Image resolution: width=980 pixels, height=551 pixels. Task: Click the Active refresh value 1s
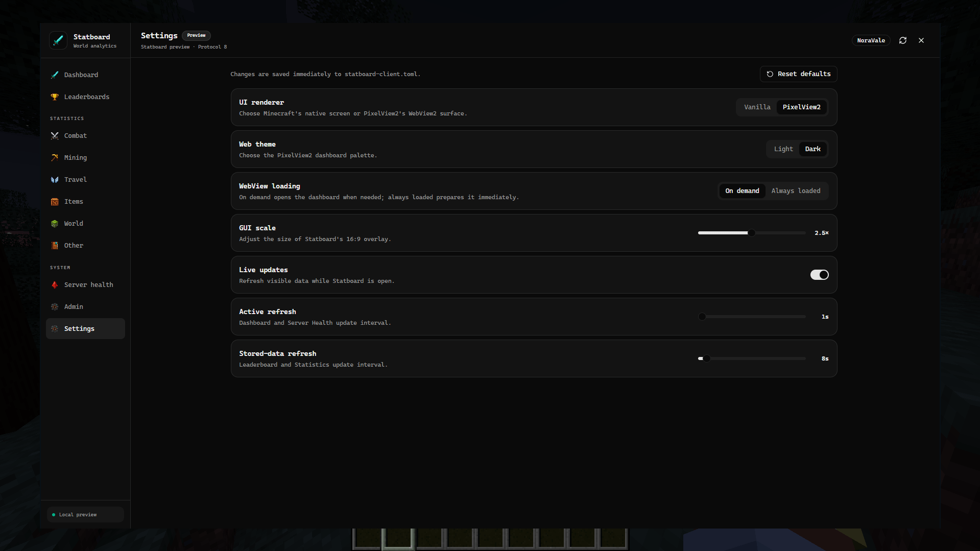pos(825,317)
